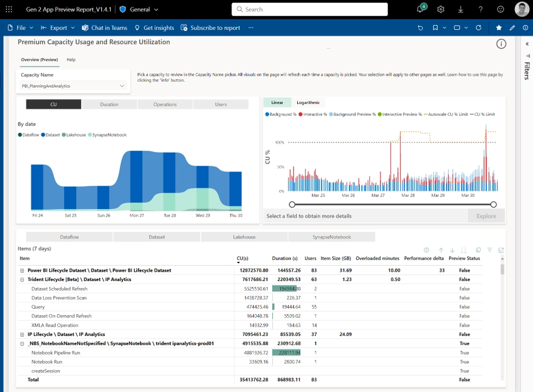Filter items by SynapseNotebook
The image size is (533, 392).
pos(332,237)
